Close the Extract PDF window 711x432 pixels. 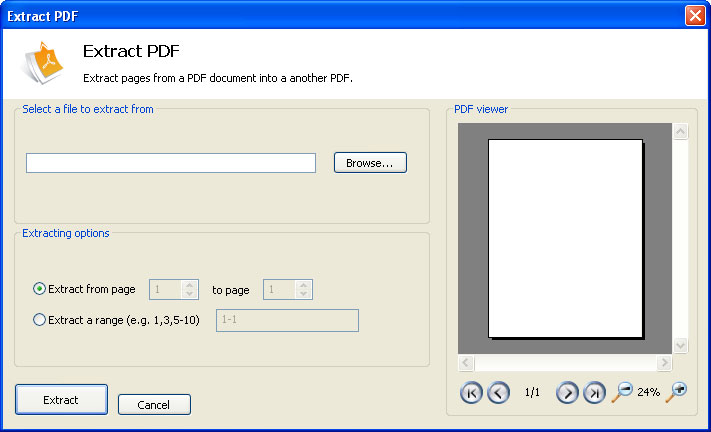(x=695, y=15)
